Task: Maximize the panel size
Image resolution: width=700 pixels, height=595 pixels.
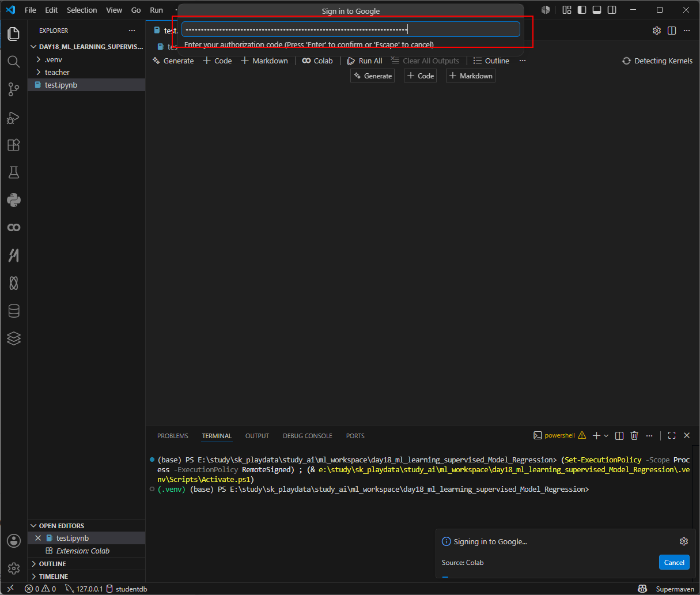Action: click(672, 436)
